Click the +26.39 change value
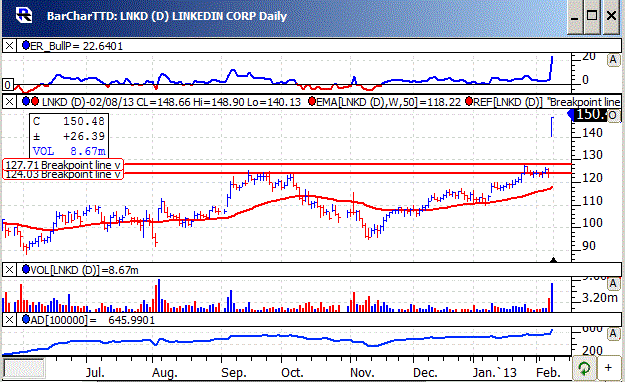 (84, 136)
